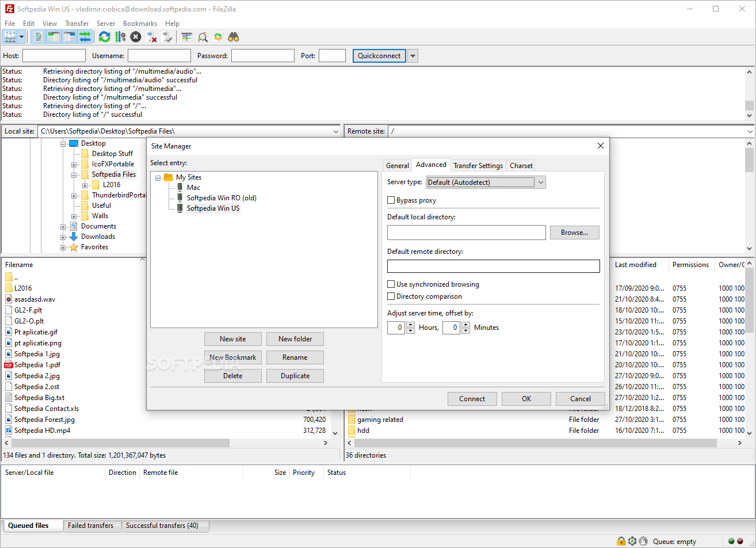
Task: Open the Server menu
Action: tap(106, 24)
